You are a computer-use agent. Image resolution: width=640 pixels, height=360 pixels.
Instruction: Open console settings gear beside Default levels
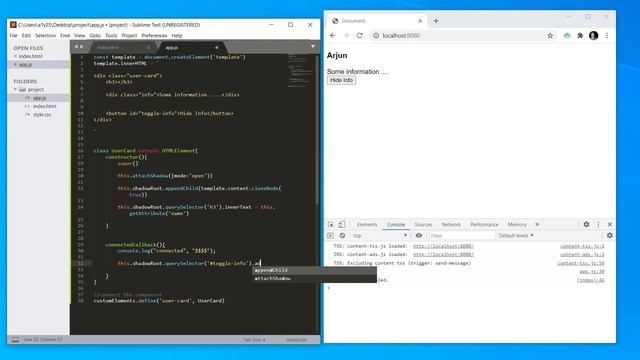(610, 236)
